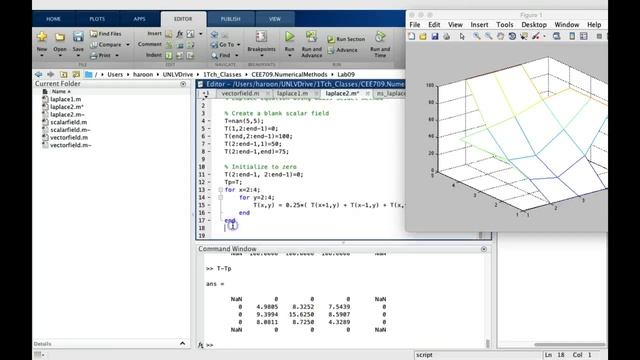Open Tools menu in Figure 1 window

click(505, 25)
